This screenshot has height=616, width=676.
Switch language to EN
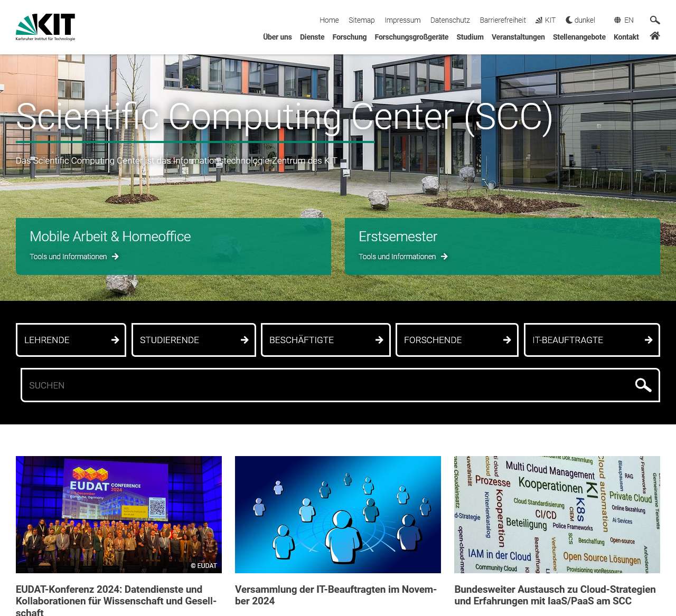click(x=628, y=20)
